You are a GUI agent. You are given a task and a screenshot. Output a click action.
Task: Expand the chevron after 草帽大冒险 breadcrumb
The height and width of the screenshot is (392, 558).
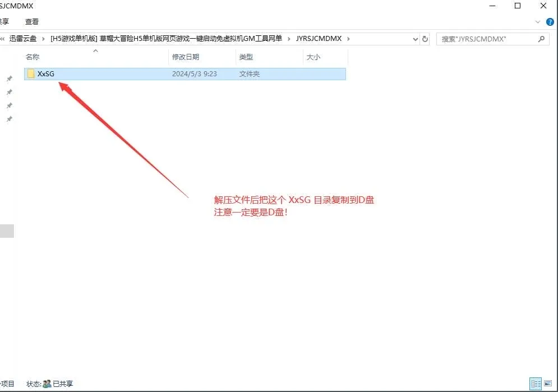click(289, 39)
